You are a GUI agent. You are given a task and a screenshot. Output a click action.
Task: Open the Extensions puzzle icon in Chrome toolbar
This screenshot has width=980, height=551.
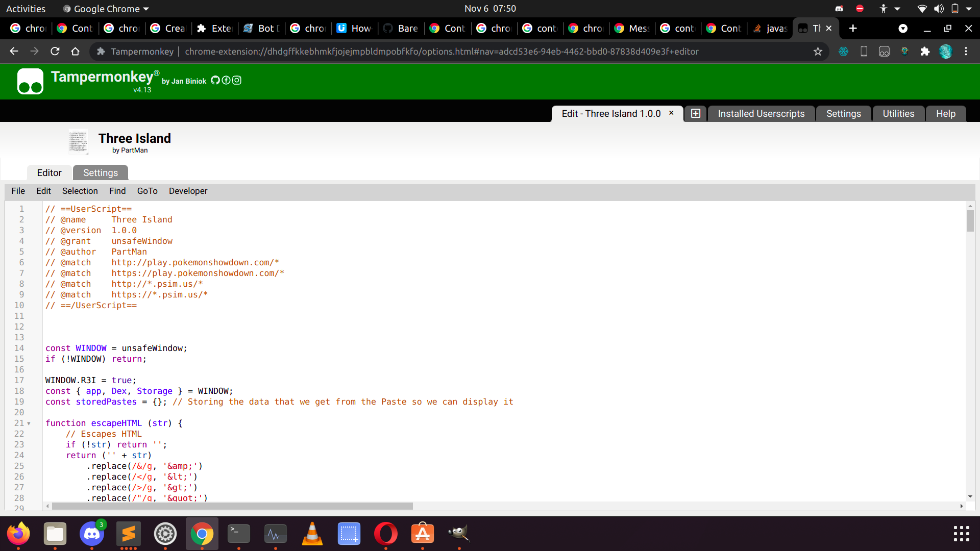[x=925, y=52]
